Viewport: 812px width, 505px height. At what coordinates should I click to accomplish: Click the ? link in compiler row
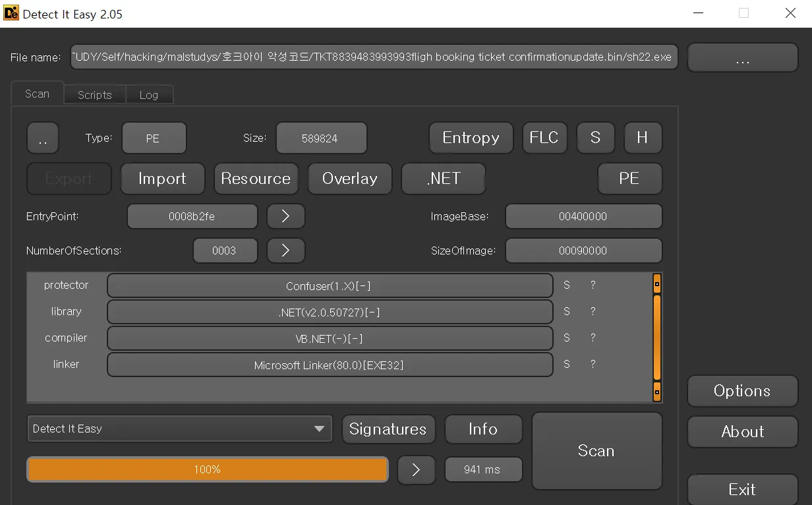point(593,338)
